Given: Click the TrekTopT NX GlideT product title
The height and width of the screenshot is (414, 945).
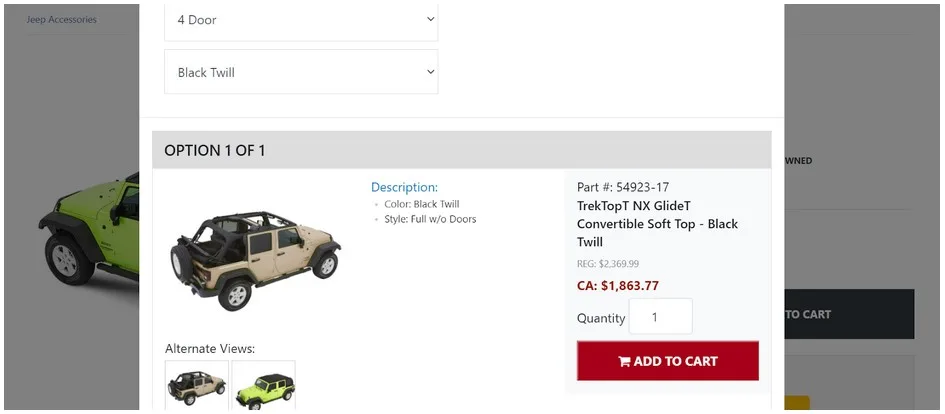Looking at the screenshot, I should click(657, 224).
